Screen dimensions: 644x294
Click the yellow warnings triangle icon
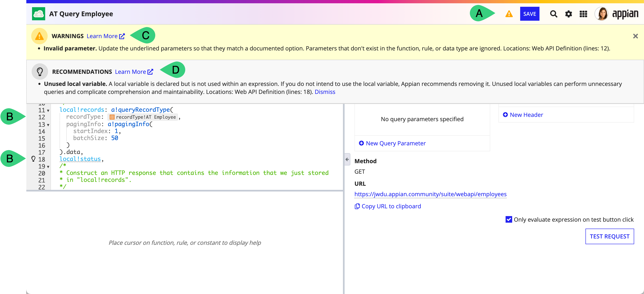coord(39,36)
